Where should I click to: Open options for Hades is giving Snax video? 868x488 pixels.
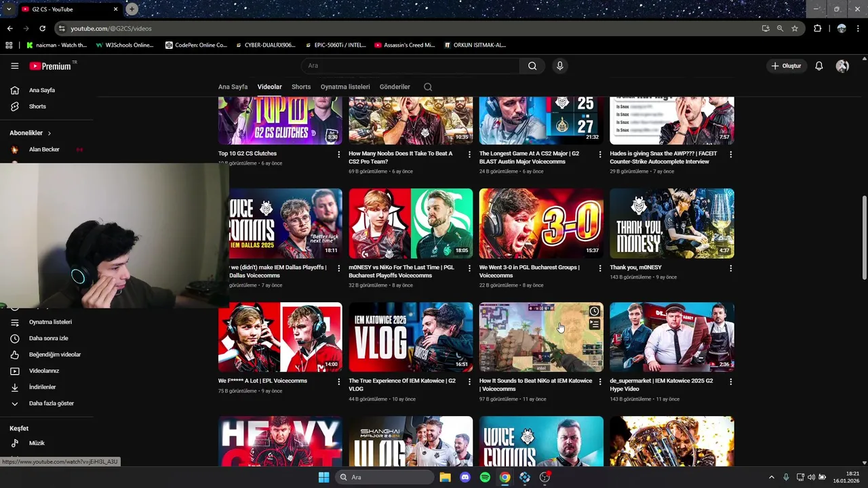(x=730, y=155)
